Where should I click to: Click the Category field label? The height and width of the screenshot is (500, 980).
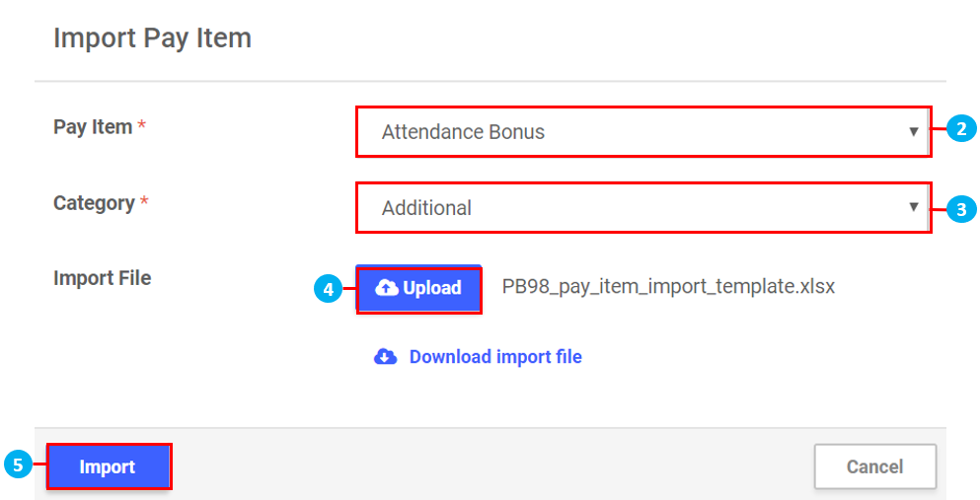tap(94, 203)
